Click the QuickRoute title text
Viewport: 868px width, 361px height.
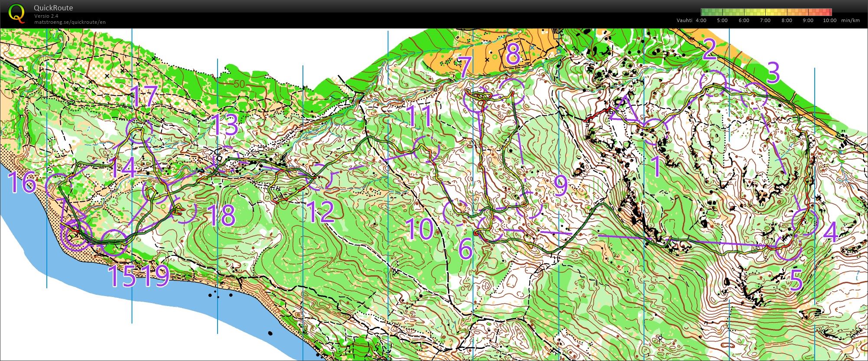point(53,8)
